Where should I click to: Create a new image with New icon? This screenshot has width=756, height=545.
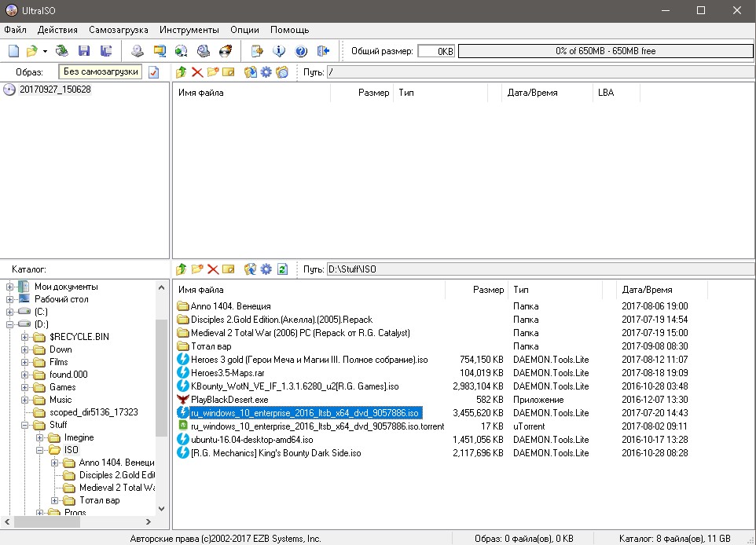pos(14,50)
